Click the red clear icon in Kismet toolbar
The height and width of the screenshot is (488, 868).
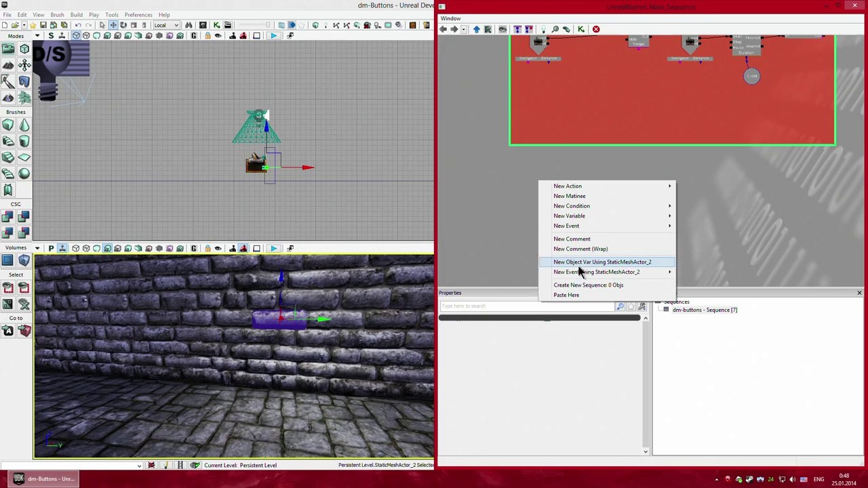[x=596, y=29]
